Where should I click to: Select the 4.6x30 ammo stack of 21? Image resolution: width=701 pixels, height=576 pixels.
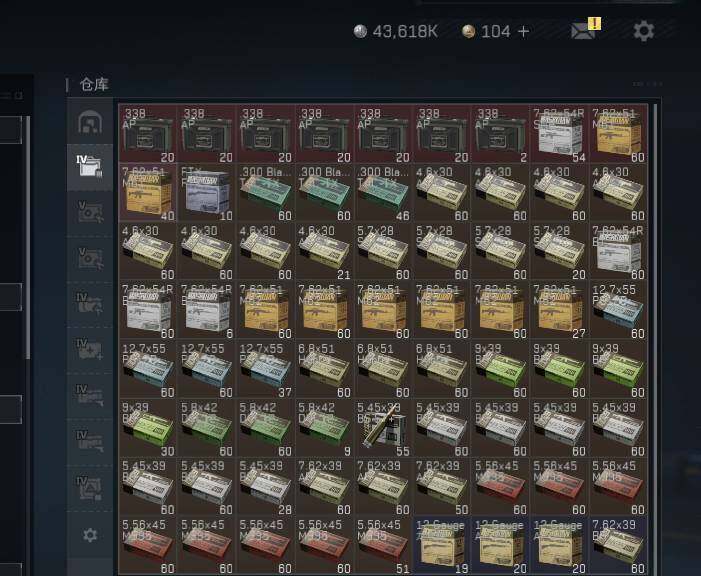point(324,252)
